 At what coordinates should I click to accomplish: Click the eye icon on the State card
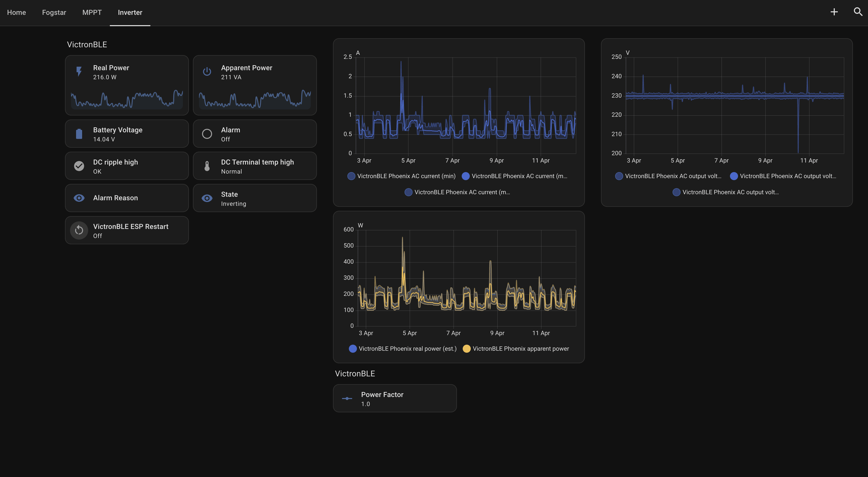click(x=207, y=198)
